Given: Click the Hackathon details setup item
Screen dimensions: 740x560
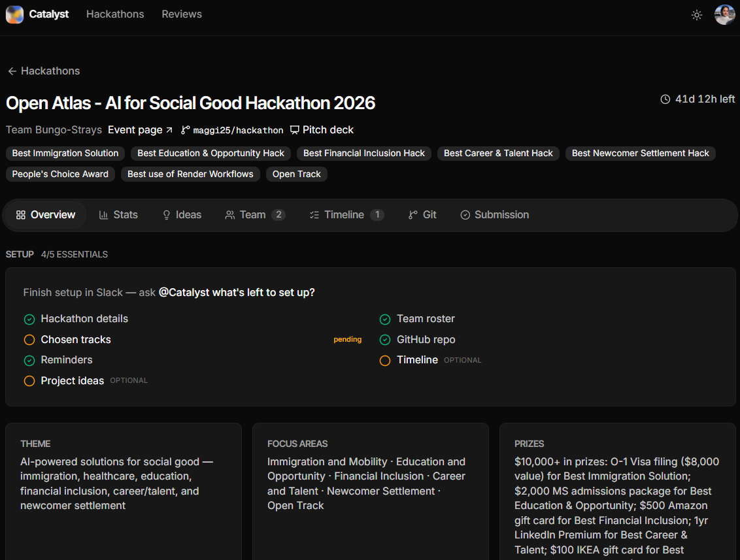Looking at the screenshot, I should click(x=84, y=319).
